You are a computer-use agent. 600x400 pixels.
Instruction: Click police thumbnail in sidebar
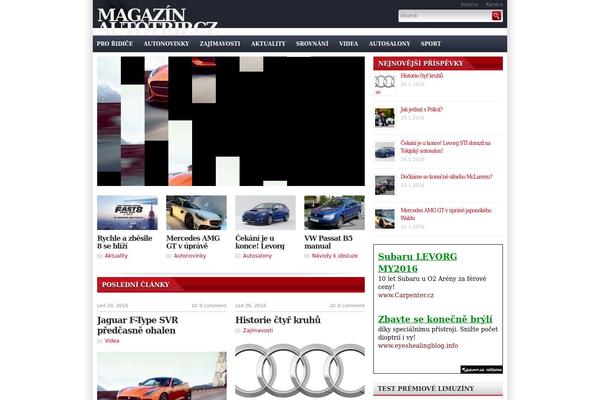(385, 118)
